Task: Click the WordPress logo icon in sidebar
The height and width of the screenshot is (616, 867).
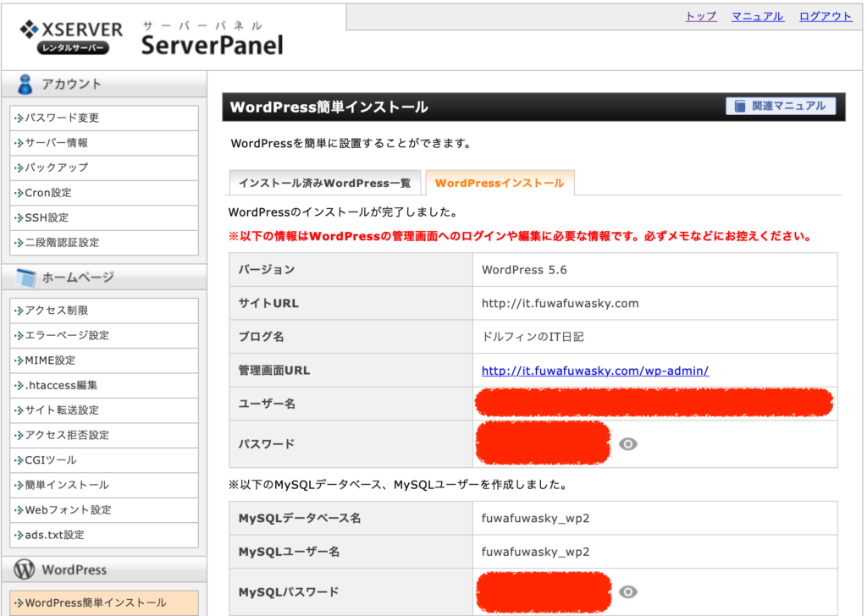Action: coord(25,569)
